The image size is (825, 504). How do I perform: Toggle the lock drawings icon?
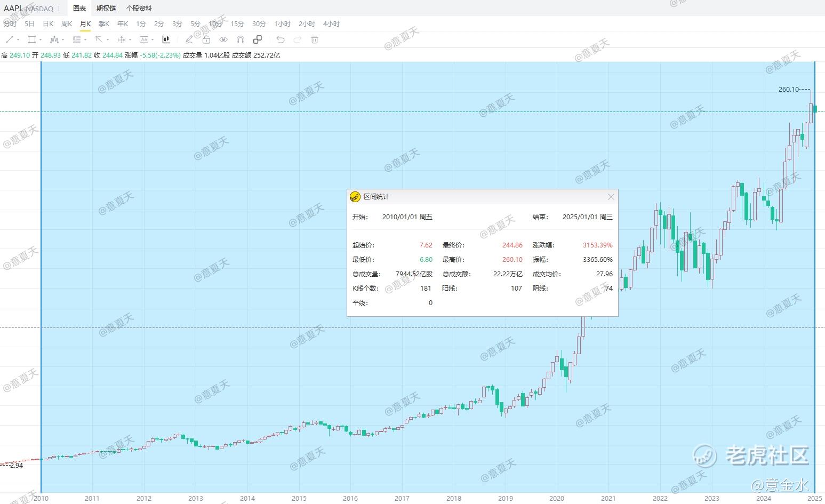click(206, 39)
